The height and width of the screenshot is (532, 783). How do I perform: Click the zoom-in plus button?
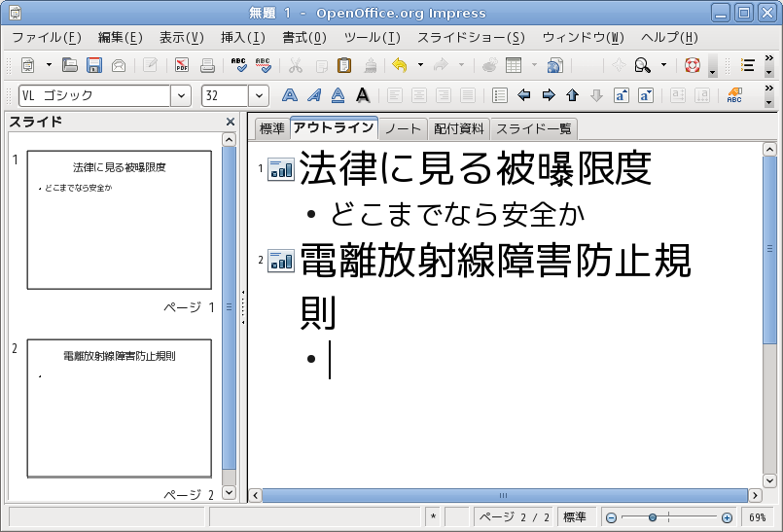click(x=728, y=518)
